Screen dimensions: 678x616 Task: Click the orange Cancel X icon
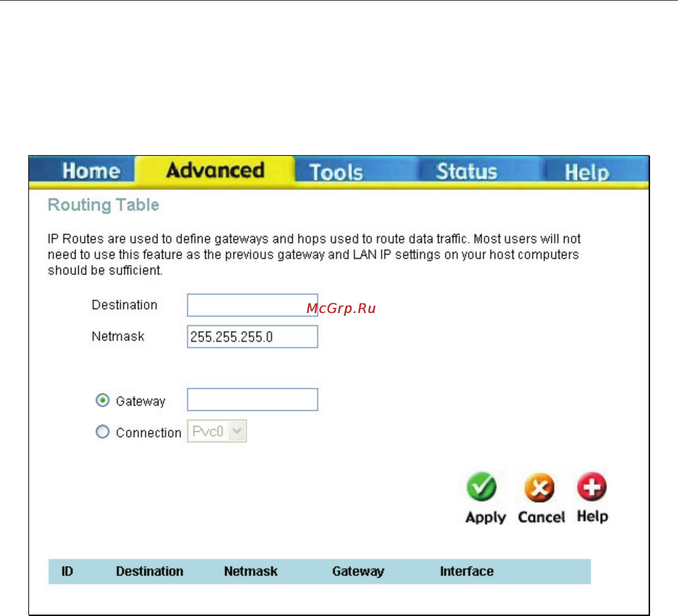point(539,488)
